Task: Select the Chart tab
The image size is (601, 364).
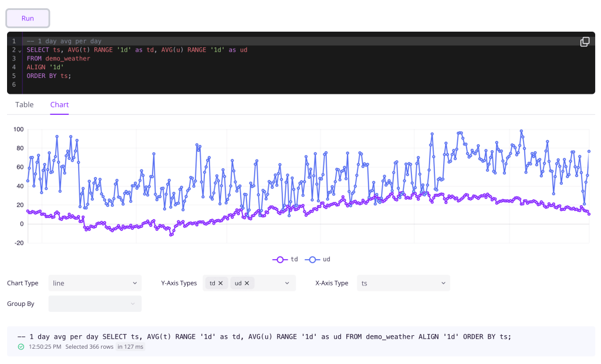Action: tap(59, 104)
